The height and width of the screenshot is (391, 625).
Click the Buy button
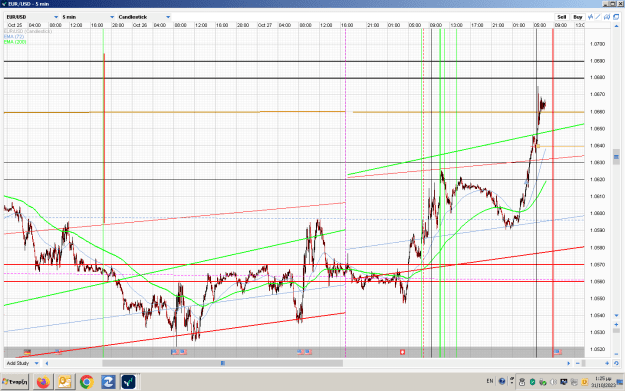[578, 17]
